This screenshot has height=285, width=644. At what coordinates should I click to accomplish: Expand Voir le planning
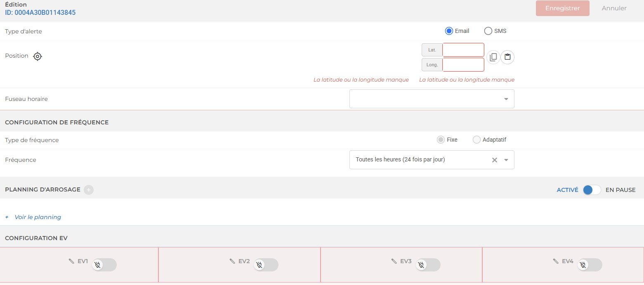click(x=38, y=217)
